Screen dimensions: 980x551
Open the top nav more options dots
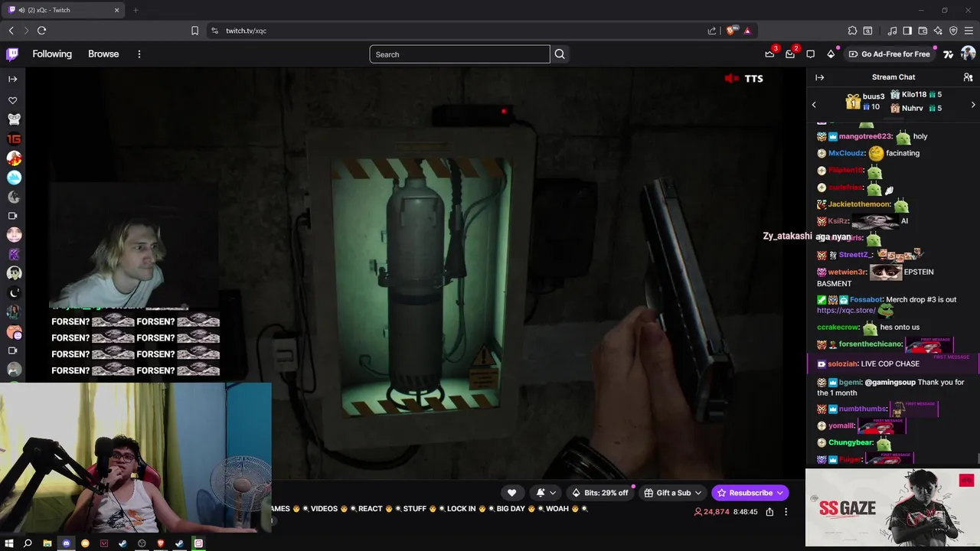139,54
